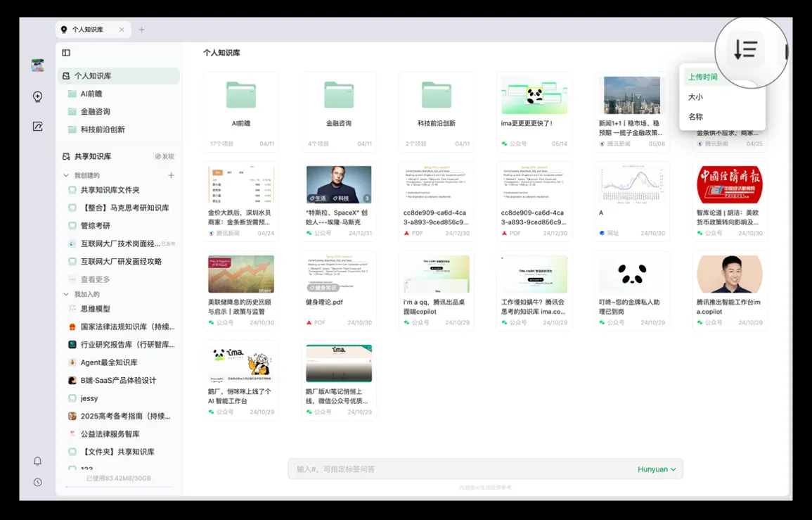The image size is (812, 520).
Task: Sort by 大小 in the sort menu
Action: pyautogui.click(x=695, y=97)
